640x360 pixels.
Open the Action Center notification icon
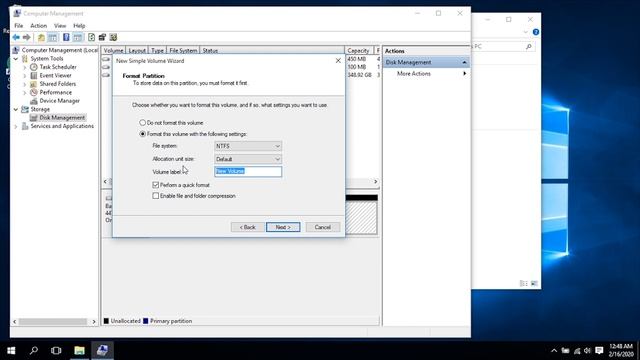599,350
